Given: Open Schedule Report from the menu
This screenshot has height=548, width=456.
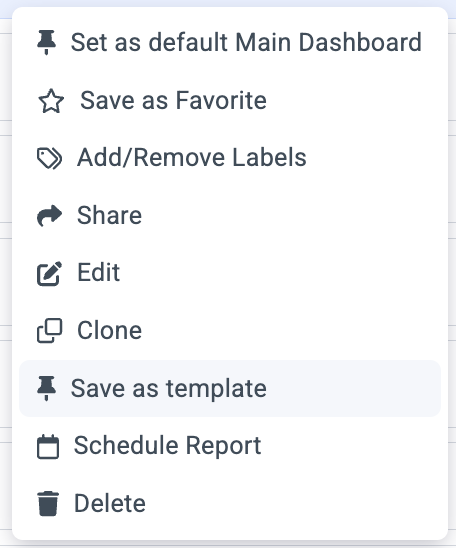Looking at the screenshot, I should (x=230, y=446).
